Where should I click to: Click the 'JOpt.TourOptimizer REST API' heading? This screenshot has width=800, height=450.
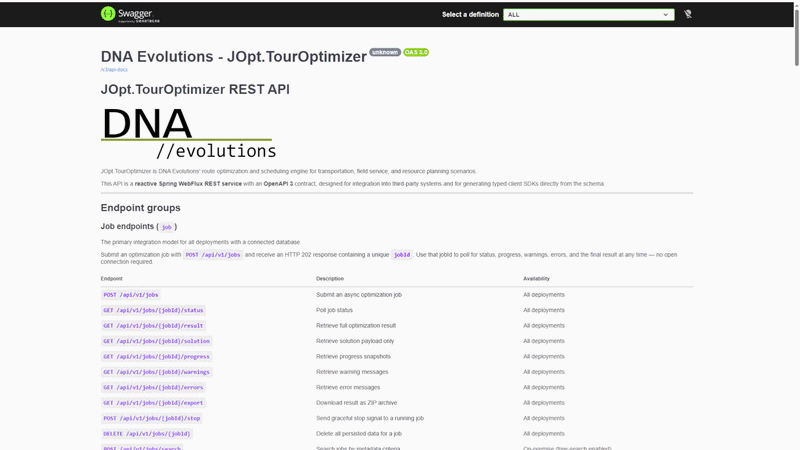tap(195, 89)
